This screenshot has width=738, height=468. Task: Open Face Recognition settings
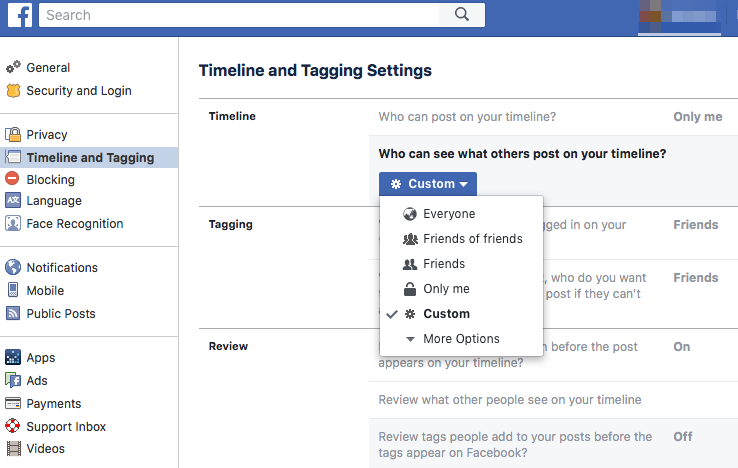(74, 224)
